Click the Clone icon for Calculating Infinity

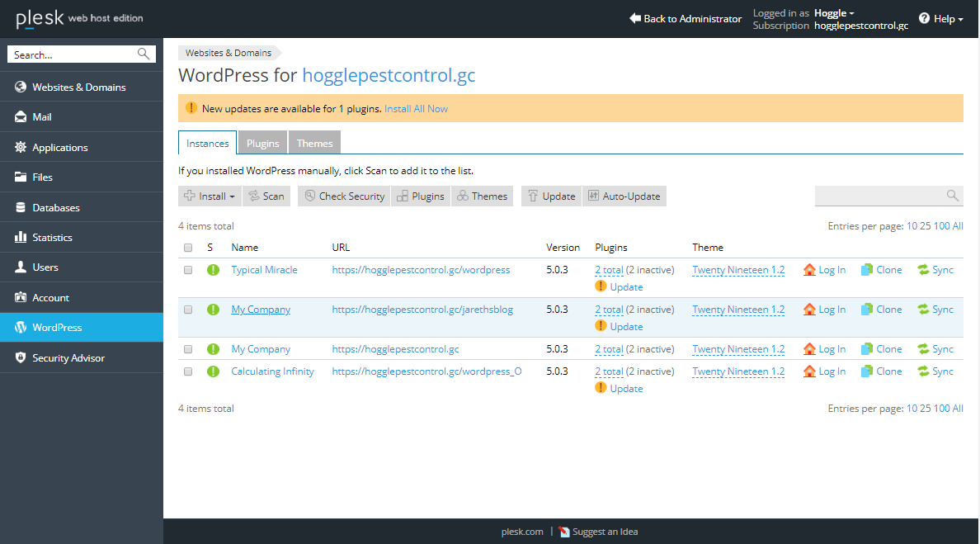[867, 371]
